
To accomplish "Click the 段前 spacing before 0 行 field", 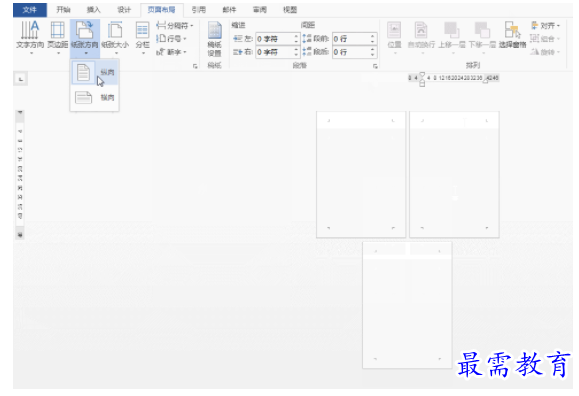I will point(351,39).
